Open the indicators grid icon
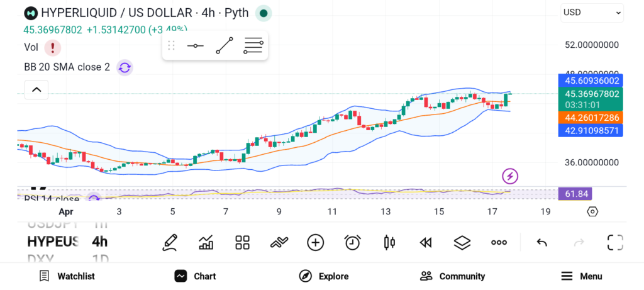Screen dimensions: 644x290 (x=242, y=242)
